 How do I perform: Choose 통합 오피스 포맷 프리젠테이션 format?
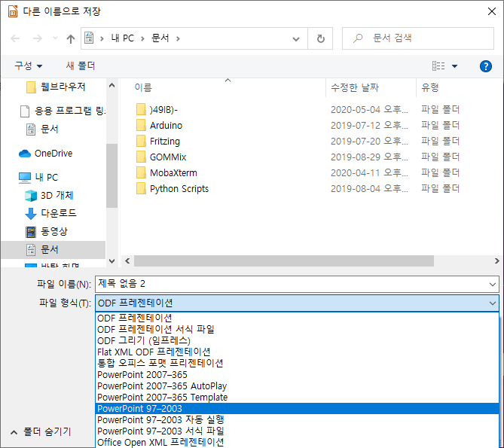pos(297,363)
